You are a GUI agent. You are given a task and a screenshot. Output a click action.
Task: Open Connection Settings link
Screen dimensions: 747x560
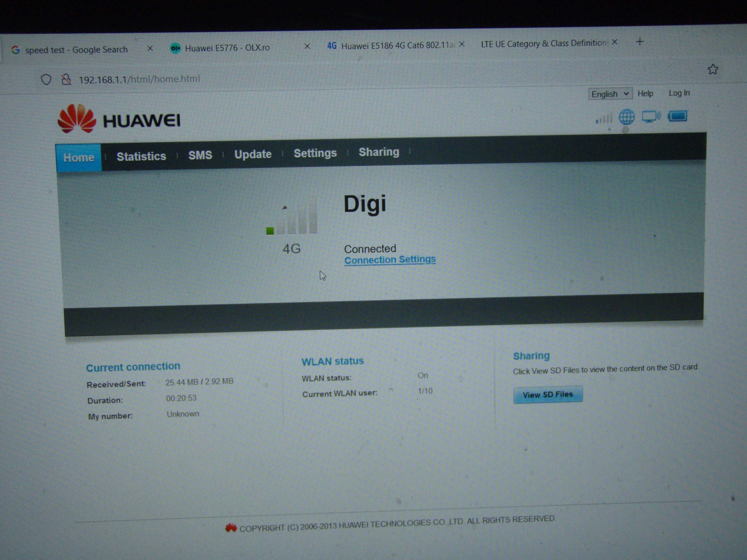[x=390, y=260]
